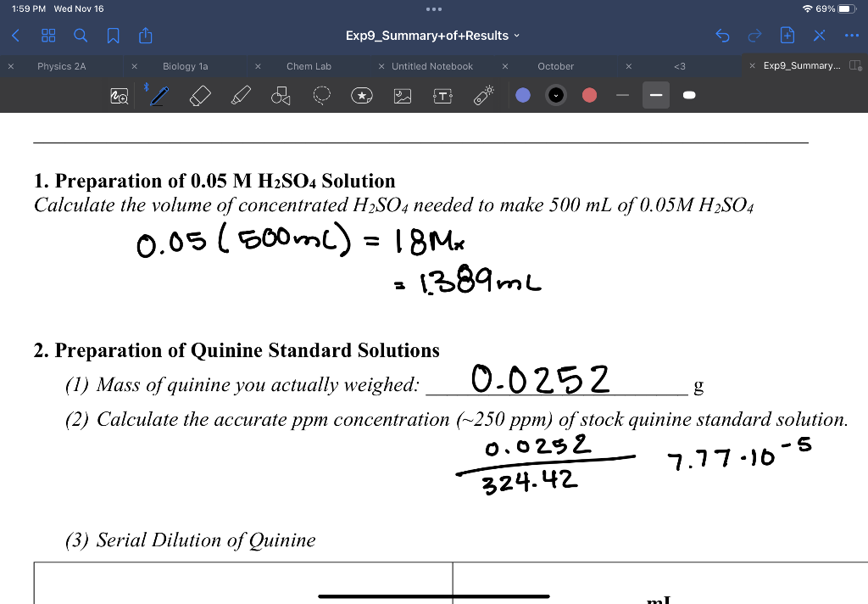Screen dimensions: 868x604
Task: Tap the Share button
Action: 144,36
